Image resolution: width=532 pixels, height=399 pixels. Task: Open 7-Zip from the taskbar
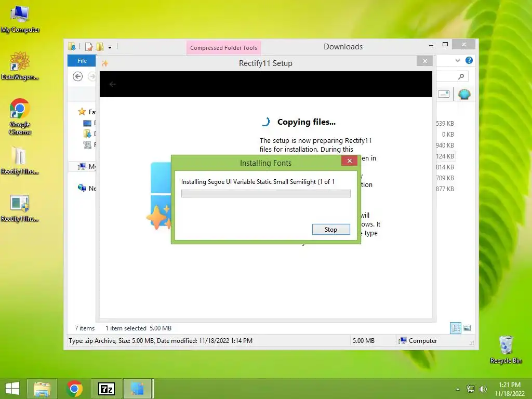(x=106, y=389)
